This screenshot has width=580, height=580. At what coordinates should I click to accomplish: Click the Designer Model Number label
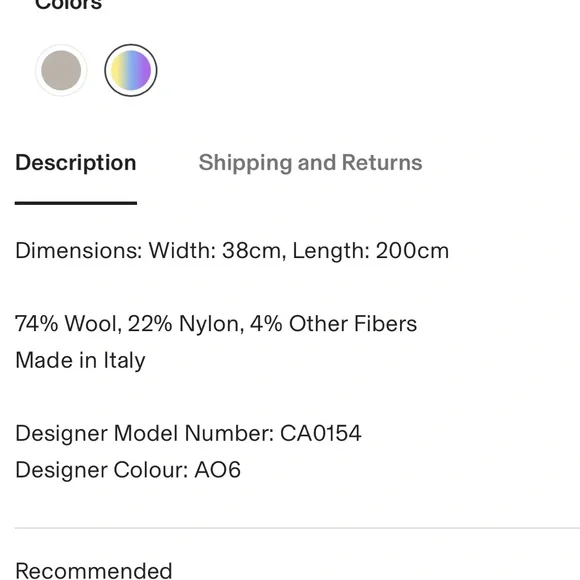point(145,433)
